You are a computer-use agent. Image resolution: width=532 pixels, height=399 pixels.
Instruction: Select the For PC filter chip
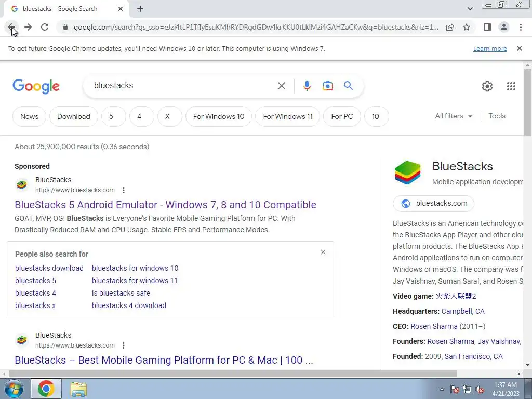tap(342, 116)
